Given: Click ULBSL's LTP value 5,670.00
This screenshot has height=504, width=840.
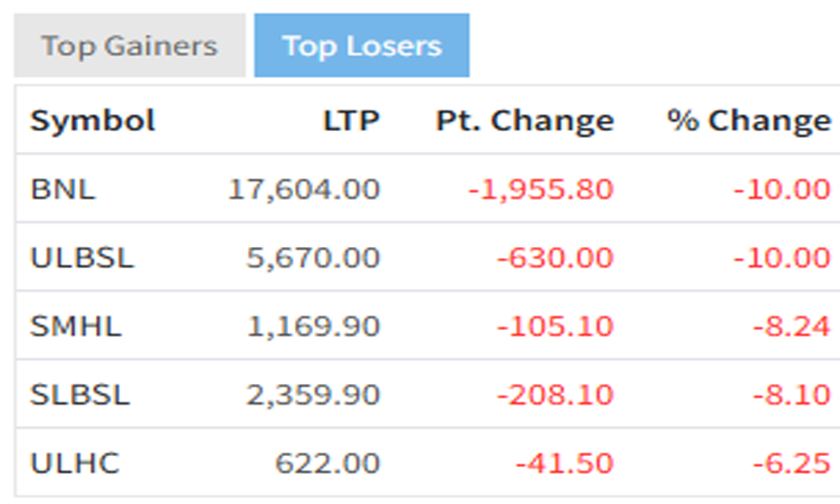Looking at the screenshot, I should click(x=312, y=257).
